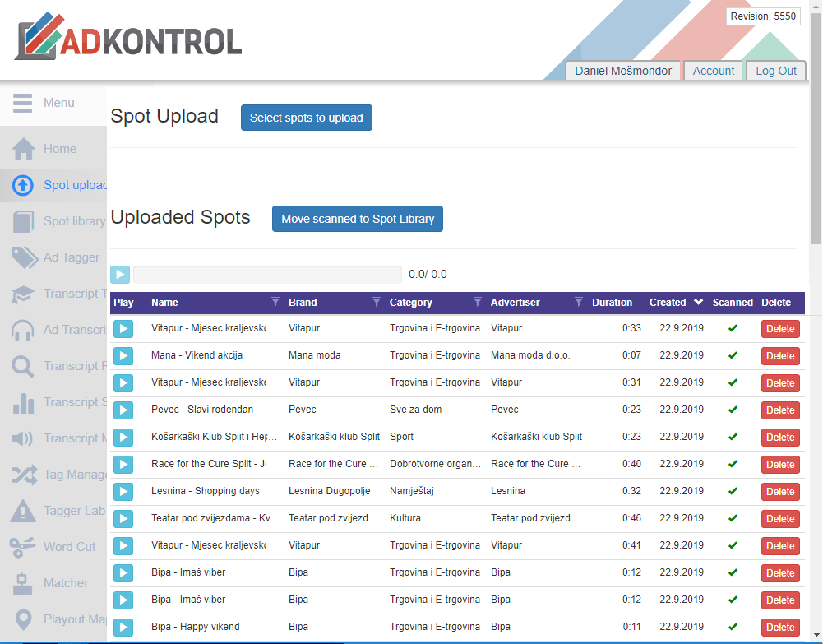
Task: Open Category column filter
Action: coord(478,302)
